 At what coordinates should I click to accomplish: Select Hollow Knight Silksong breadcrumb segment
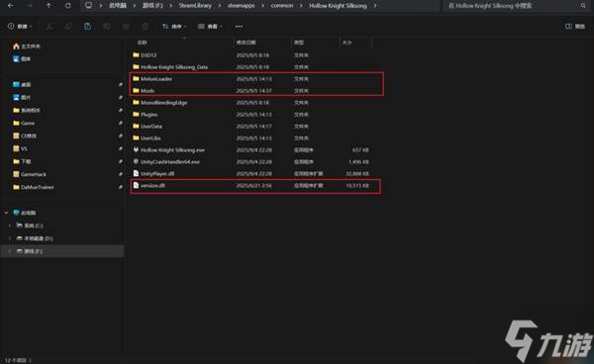click(338, 6)
